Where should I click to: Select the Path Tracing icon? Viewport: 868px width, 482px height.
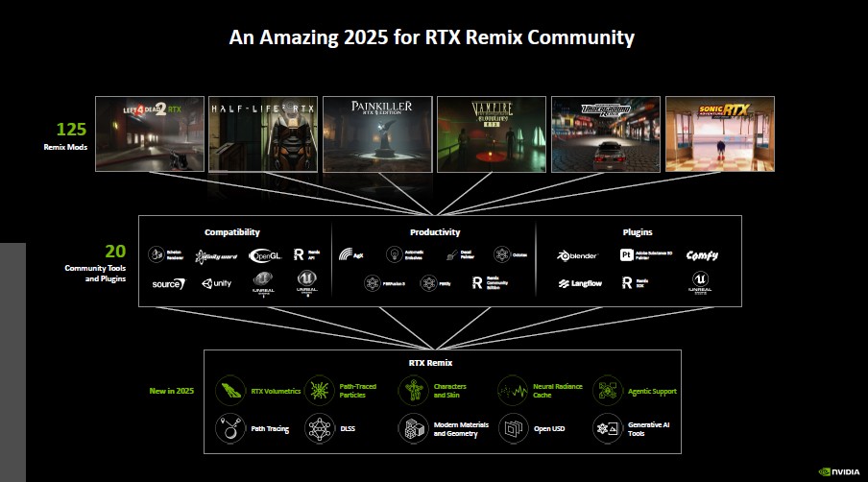[230, 428]
